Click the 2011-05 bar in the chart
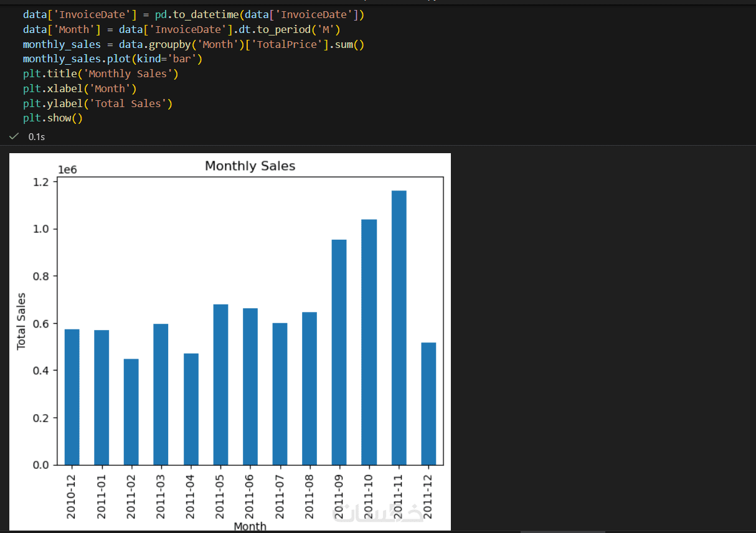 click(x=220, y=385)
